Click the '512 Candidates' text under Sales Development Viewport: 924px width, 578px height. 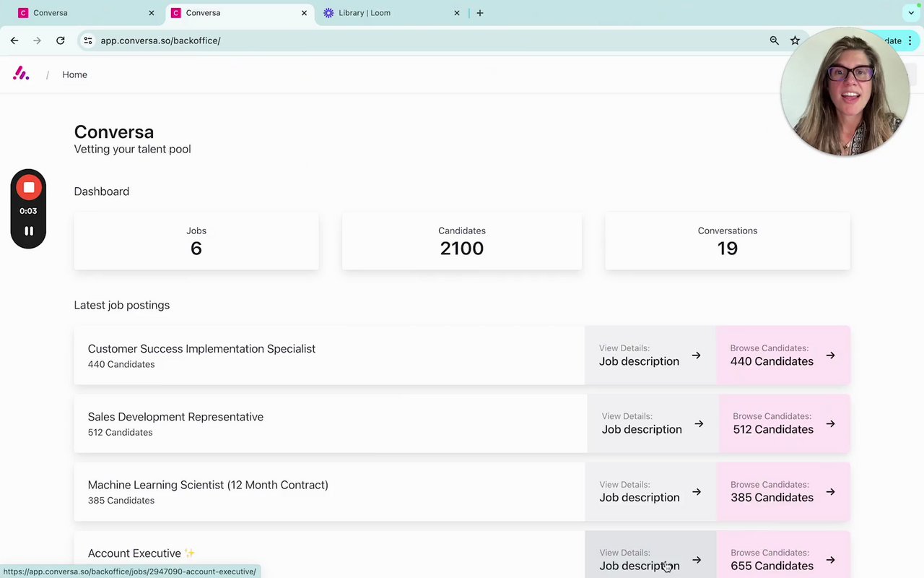(121, 433)
